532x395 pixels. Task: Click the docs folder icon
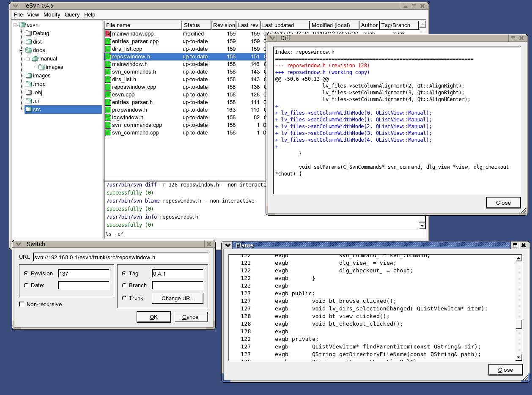tap(29, 50)
